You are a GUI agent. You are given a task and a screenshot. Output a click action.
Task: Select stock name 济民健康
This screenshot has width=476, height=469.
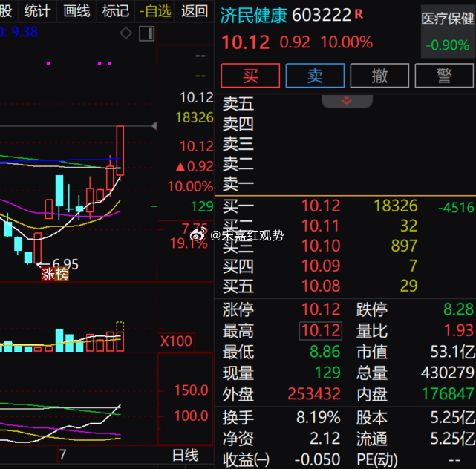coord(253,15)
